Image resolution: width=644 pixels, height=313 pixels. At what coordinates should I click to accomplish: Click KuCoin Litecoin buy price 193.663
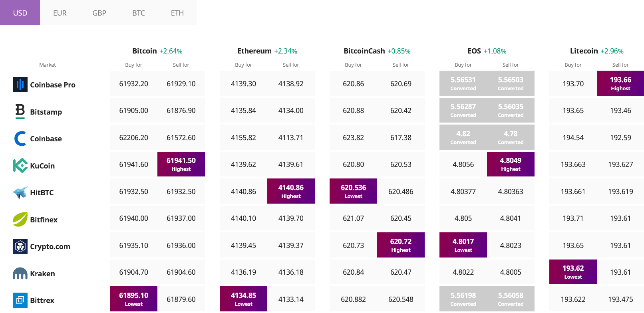click(x=573, y=164)
